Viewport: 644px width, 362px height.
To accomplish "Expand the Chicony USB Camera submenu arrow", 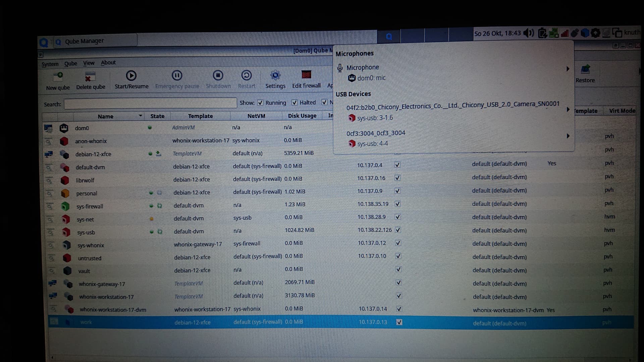I will (x=568, y=110).
